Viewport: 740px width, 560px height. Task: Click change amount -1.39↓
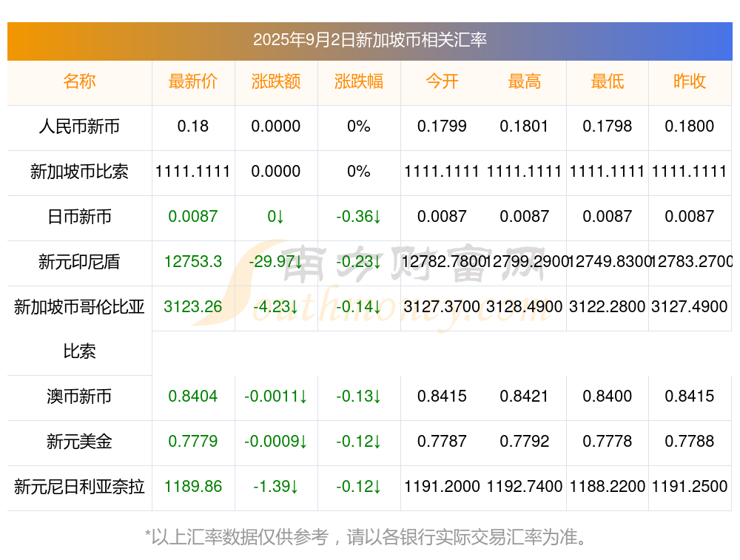coord(275,487)
